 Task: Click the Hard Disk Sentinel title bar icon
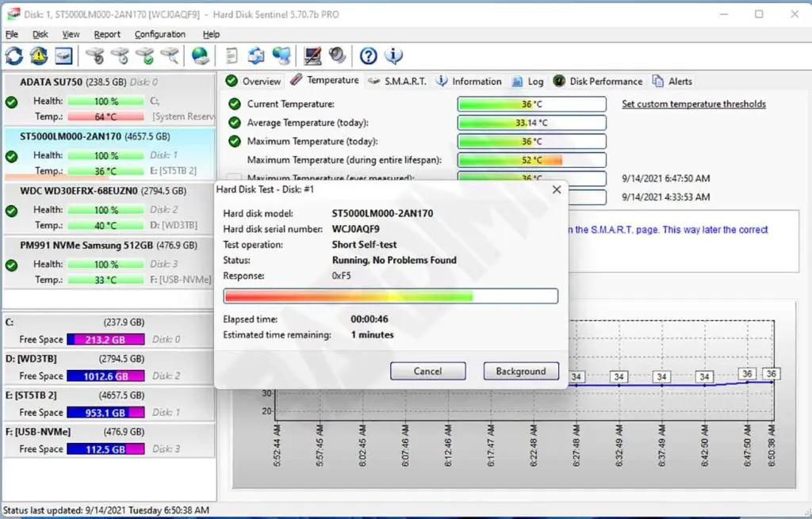[13, 14]
